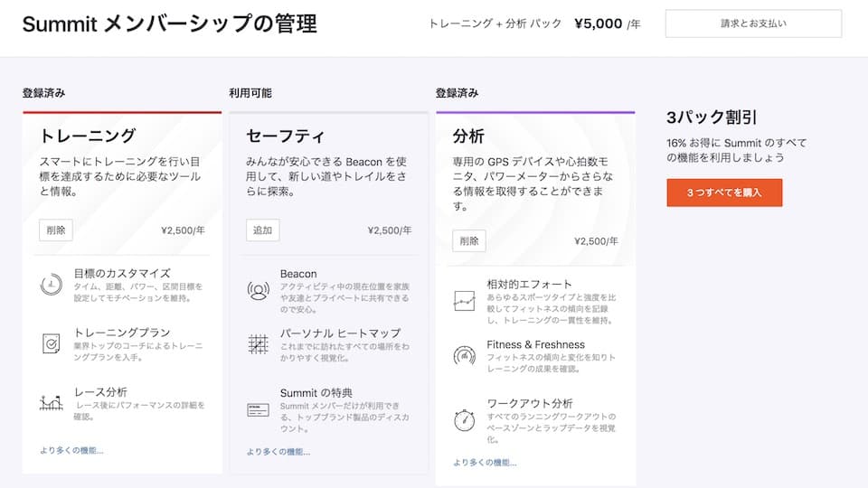Click the 3パック割引 heading
This screenshot has height=488, width=868.
[x=712, y=117]
